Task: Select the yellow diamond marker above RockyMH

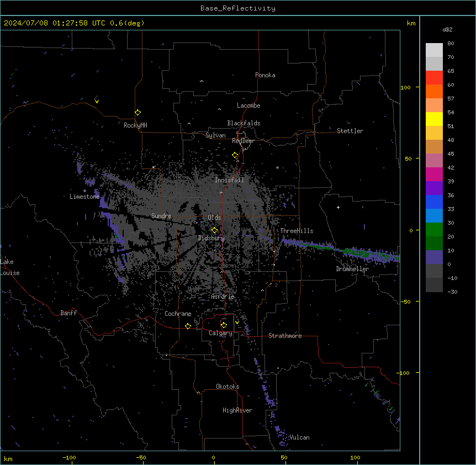Action: (x=137, y=112)
